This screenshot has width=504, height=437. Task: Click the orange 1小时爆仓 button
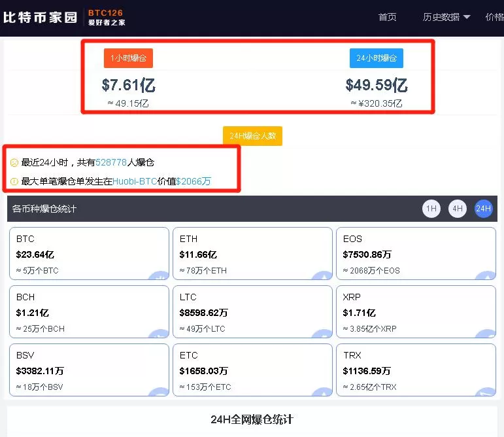128,58
